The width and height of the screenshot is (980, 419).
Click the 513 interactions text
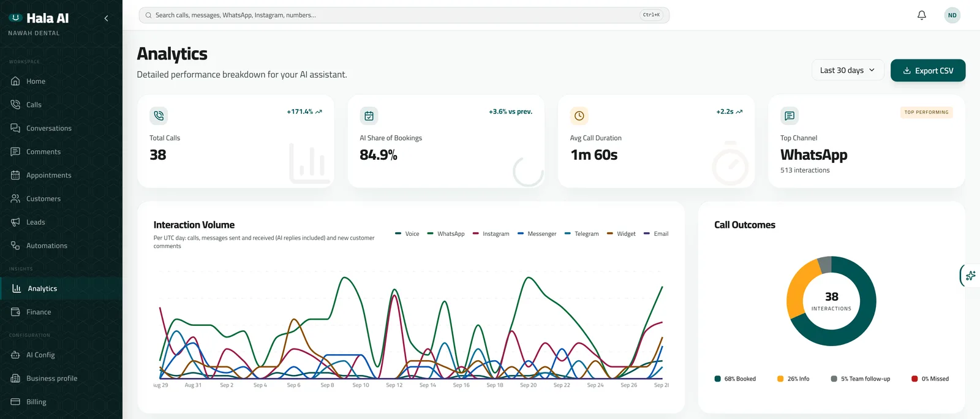[x=805, y=170]
